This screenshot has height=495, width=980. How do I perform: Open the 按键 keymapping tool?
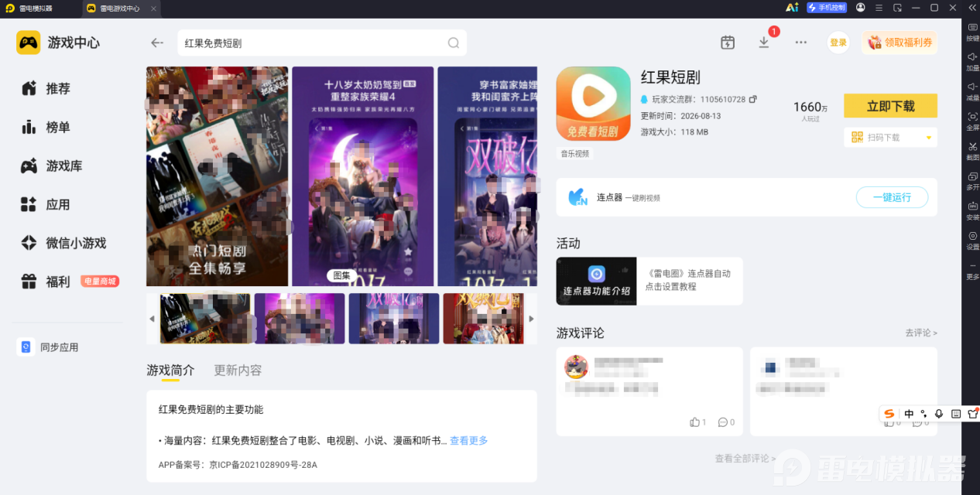point(972,32)
